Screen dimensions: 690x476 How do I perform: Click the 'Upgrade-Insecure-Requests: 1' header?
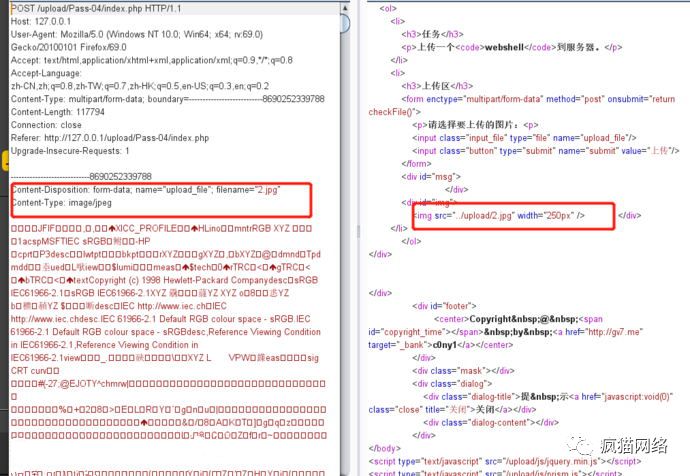tap(70, 151)
